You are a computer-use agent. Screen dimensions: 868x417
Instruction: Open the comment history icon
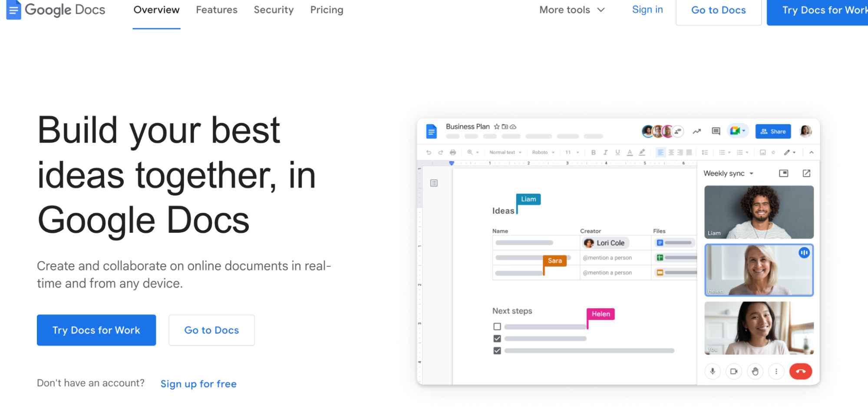tap(716, 131)
